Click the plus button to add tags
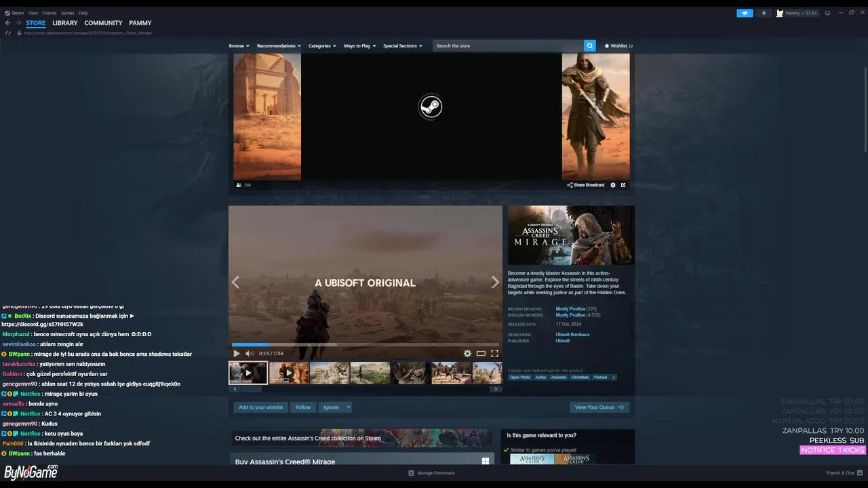The height and width of the screenshot is (488, 868). tap(614, 377)
